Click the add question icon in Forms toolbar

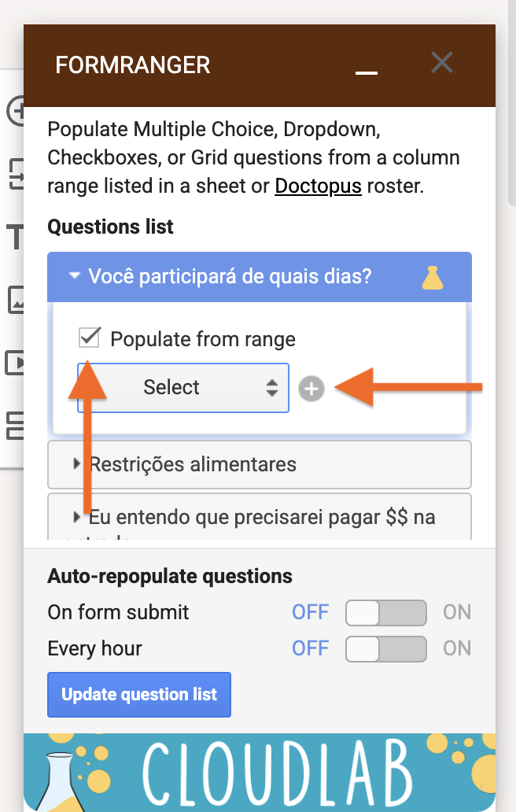(x=16, y=111)
